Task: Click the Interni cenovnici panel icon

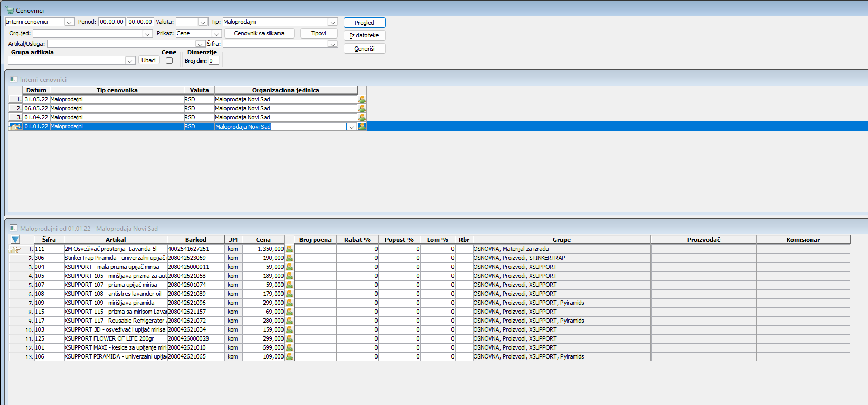Action: click(x=13, y=79)
